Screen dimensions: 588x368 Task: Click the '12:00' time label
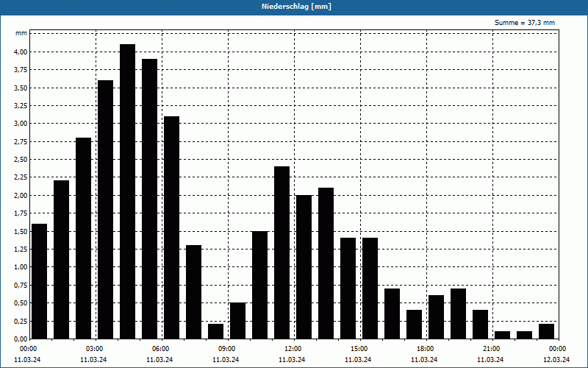(294, 349)
